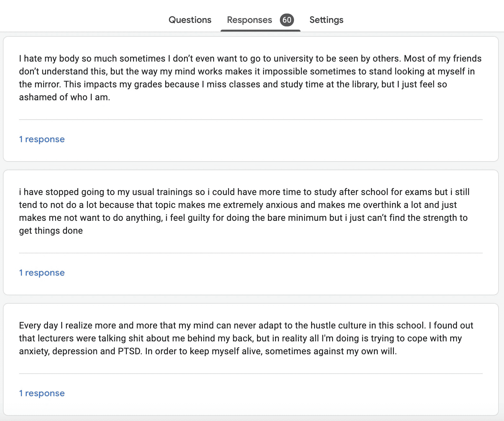Click the Settings navigation label
Image resolution: width=504 pixels, height=421 pixels.
tap(326, 20)
